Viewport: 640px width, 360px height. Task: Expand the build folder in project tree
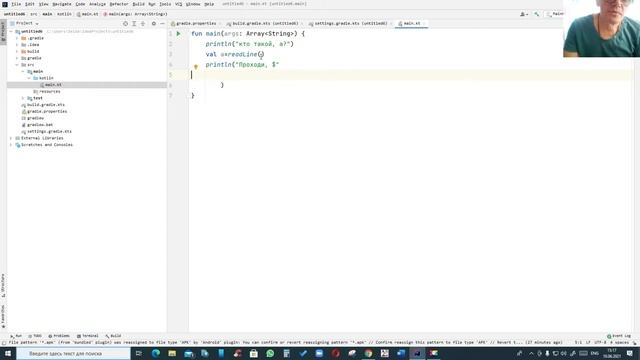17,51
